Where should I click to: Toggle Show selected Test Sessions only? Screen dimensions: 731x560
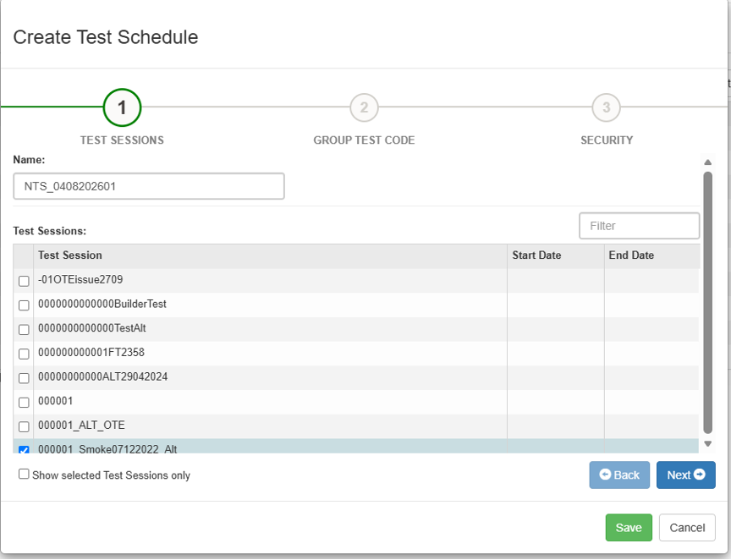click(24, 475)
